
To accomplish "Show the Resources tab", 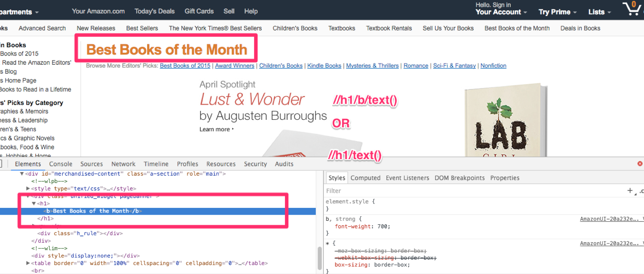I will click(221, 164).
